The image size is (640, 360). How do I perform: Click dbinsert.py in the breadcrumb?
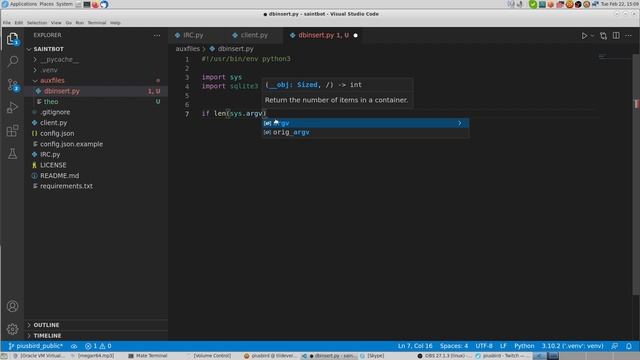[236, 49]
